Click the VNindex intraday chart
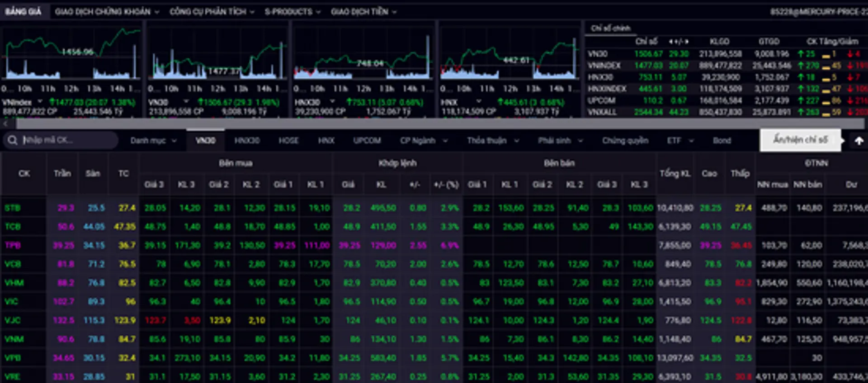This screenshot has width=868, height=383. [71, 53]
